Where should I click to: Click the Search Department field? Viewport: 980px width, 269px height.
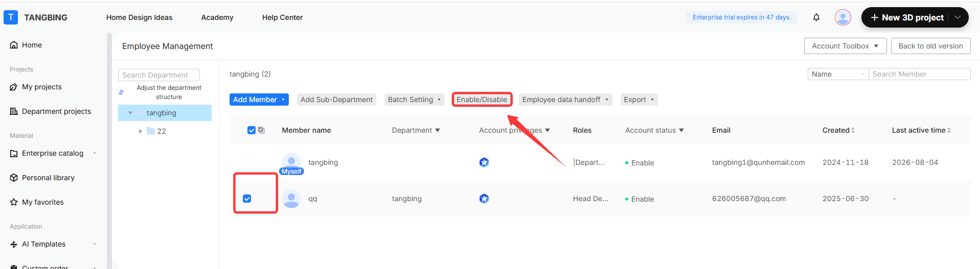159,75
